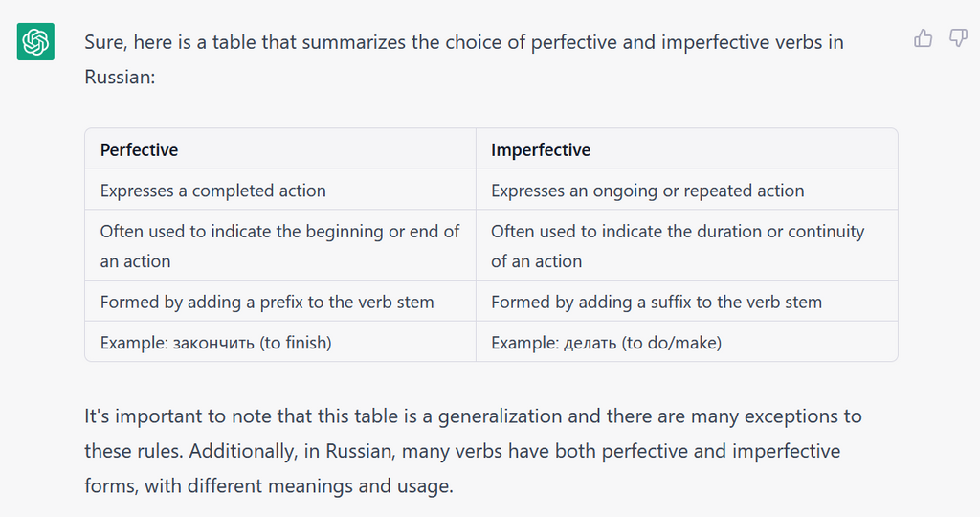Click the 'duration or continuity' cell

click(678, 246)
